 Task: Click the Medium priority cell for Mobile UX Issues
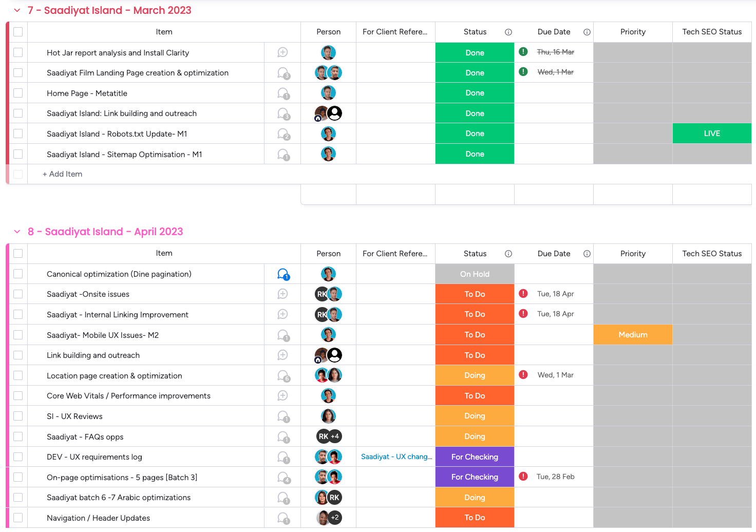[x=633, y=335]
